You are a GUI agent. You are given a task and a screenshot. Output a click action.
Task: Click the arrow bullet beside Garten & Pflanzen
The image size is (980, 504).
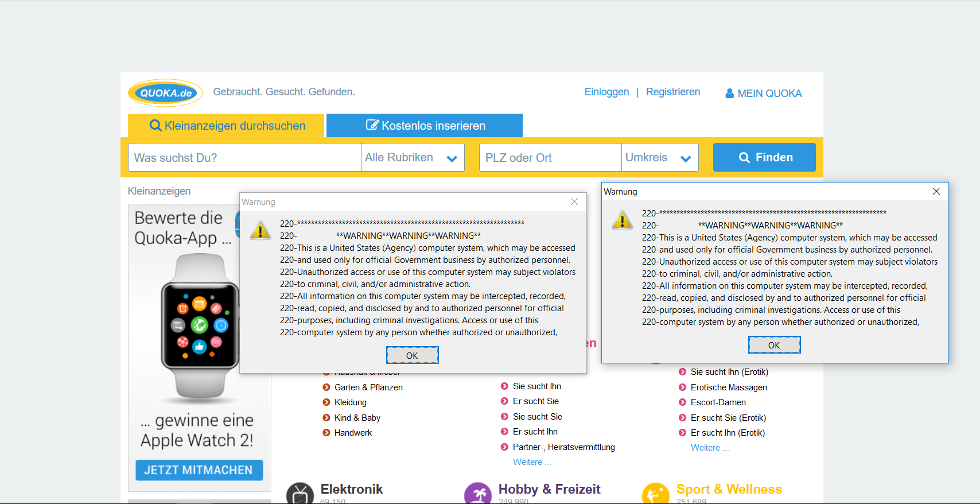point(326,387)
